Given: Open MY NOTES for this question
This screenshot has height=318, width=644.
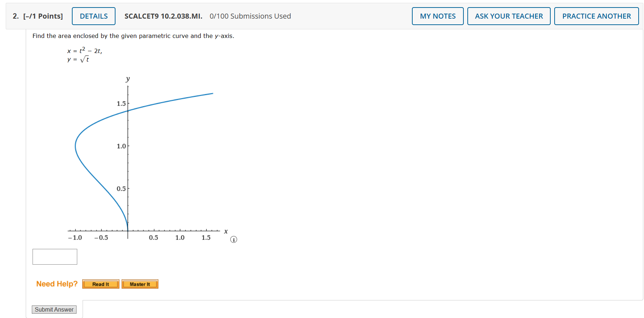Looking at the screenshot, I should coord(437,16).
